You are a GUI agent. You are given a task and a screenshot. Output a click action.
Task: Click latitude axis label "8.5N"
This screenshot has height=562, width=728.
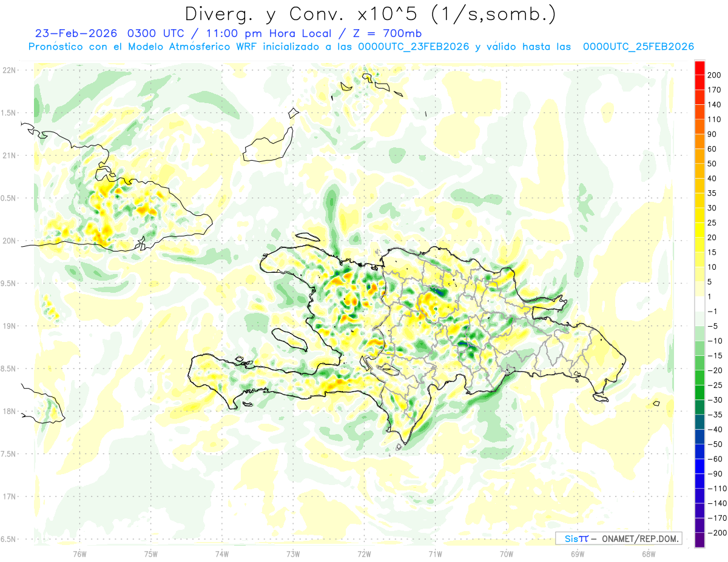tap(9, 369)
